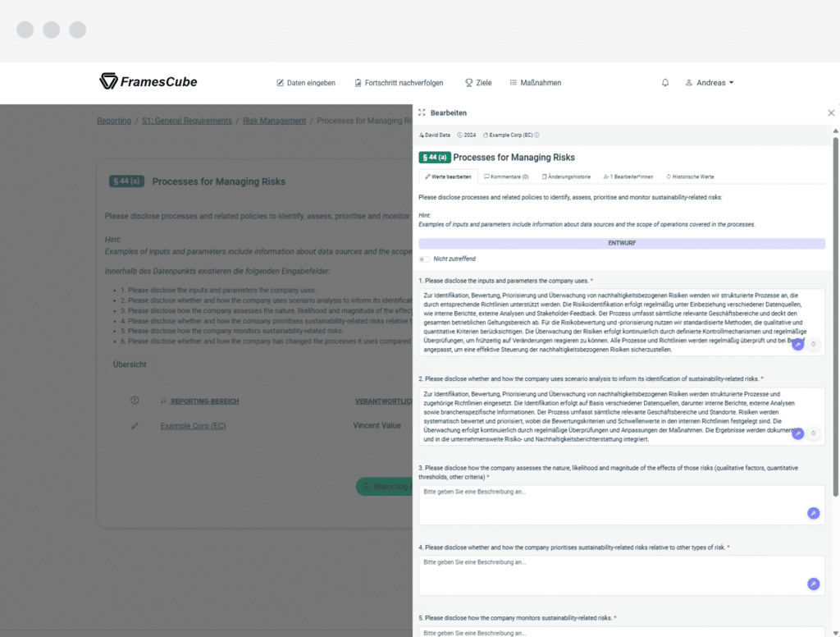Image resolution: width=840 pixels, height=637 pixels.
Task: Expand the Bearbeiten panel to fullscreen
Action: [422, 112]
